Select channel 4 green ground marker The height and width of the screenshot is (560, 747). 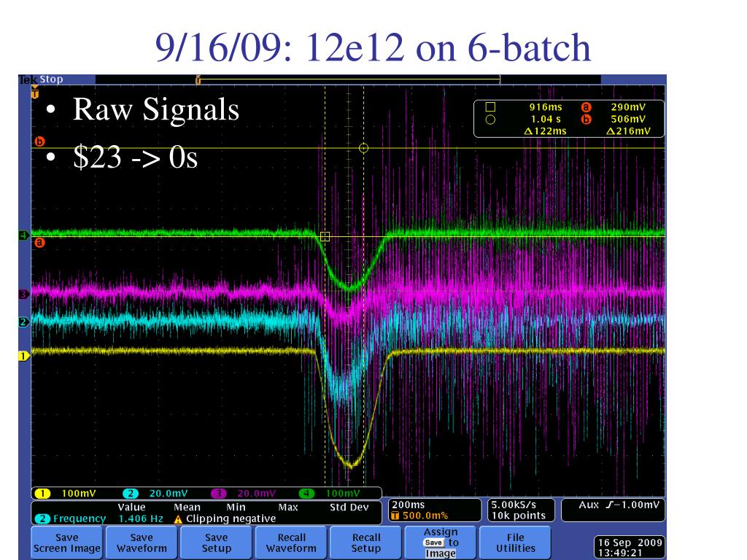tap(24, 236)
